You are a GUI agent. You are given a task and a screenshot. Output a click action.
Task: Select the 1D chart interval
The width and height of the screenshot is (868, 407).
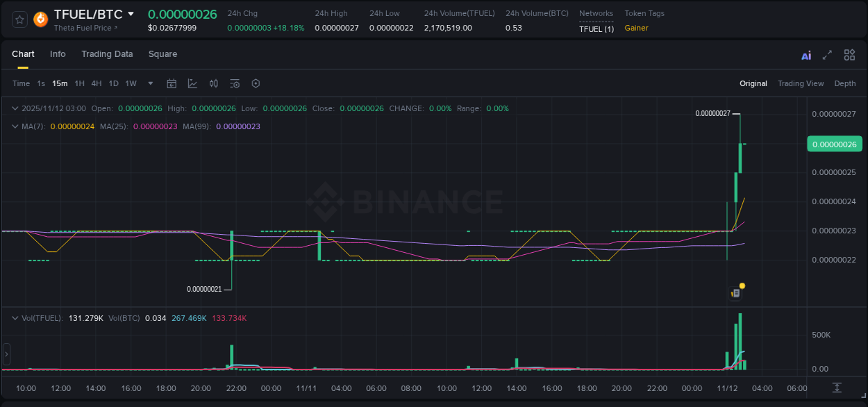point(113,83)
